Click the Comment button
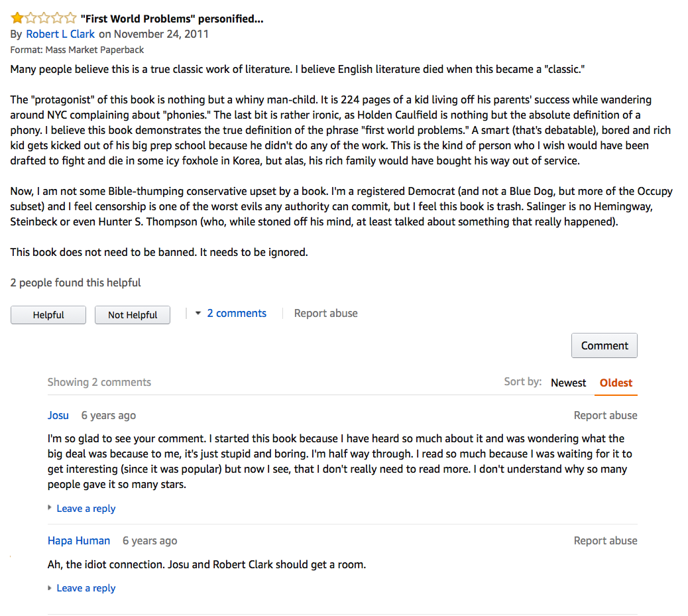688x616 pixels. [x=604, y=345]
